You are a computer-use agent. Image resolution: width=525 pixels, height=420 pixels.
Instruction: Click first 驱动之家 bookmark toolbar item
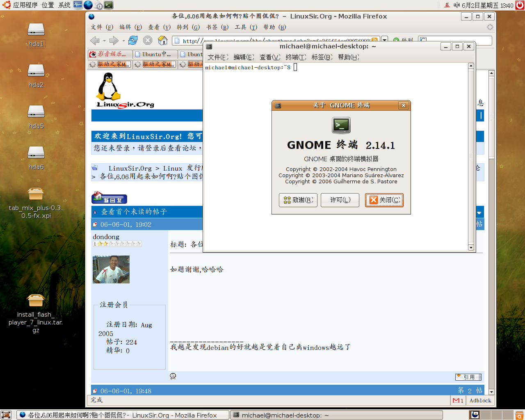[x=110, y=64]
